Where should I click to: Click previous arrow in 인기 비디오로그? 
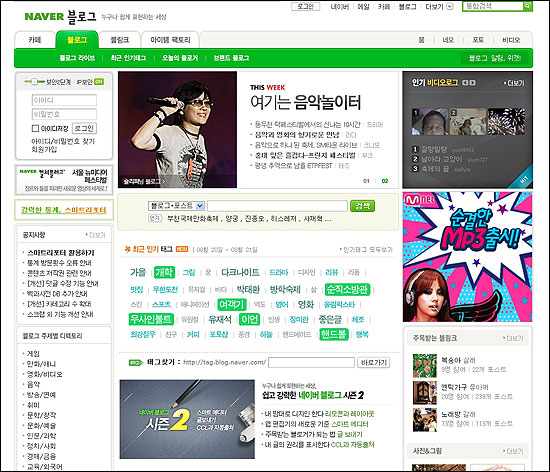465,83
